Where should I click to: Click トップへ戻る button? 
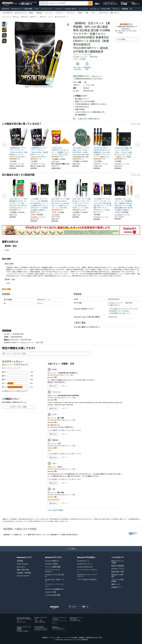[71, 549]
